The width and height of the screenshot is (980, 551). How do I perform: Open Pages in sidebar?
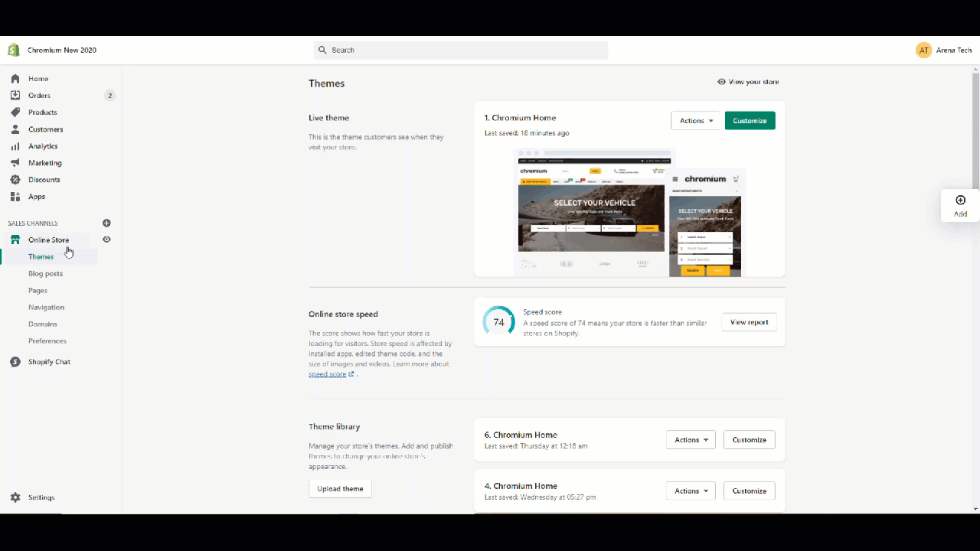[x=38, y=291]
